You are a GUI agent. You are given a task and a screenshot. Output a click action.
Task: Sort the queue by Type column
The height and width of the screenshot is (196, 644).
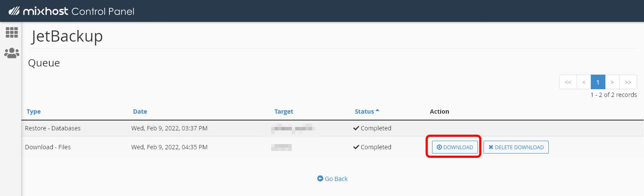(x=33, y=112)
